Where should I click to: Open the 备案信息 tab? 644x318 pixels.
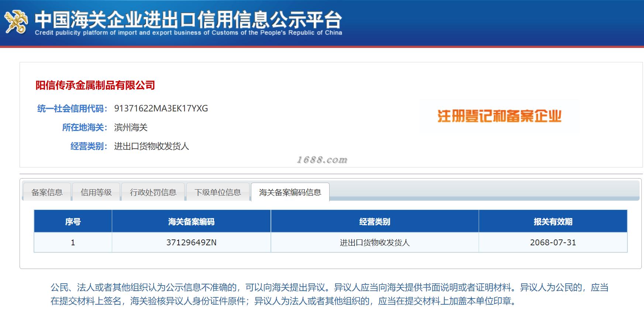click(47, 192)
